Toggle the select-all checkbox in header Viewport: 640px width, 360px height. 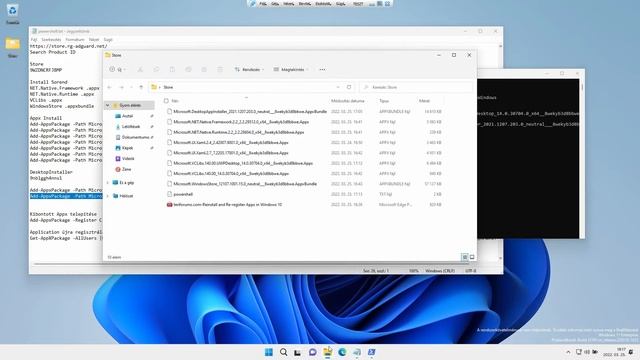click(x=166, y=101)
